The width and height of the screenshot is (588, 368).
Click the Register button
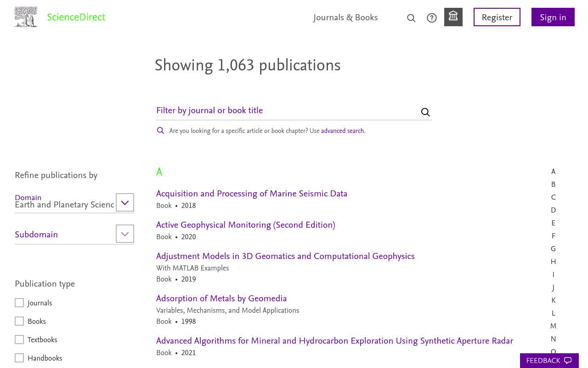pos(497,17)
